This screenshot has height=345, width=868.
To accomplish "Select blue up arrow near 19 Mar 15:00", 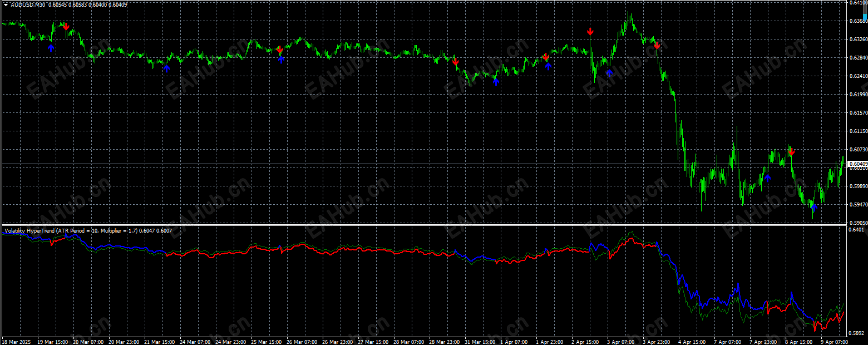I will coord(51,48).
